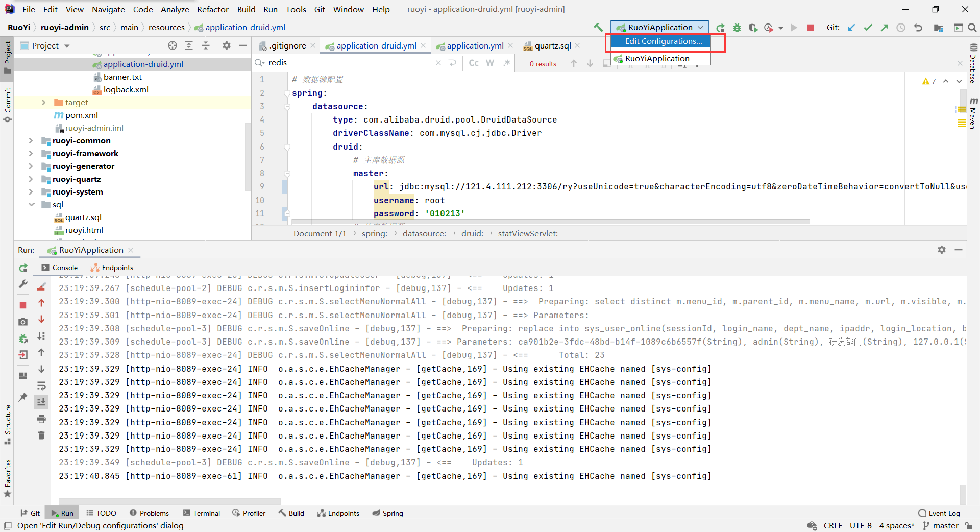Collapse the sql folder
This screenshot has height=532, width=980.
(31, 205)
